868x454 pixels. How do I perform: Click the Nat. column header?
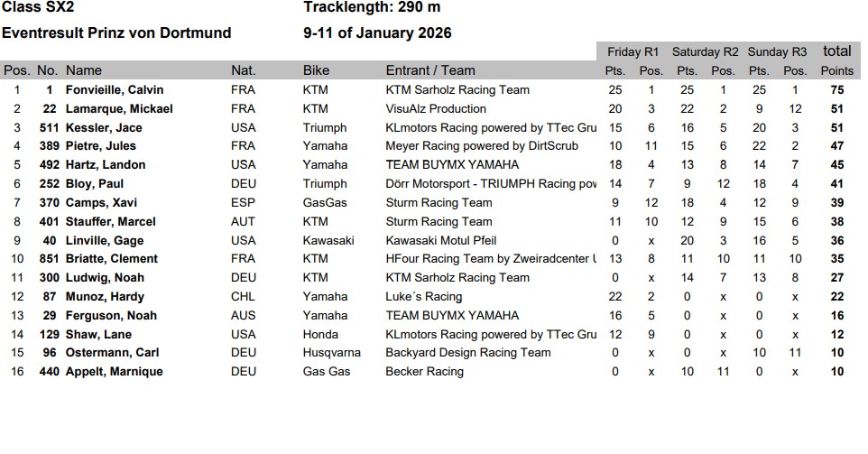[244, 70]
